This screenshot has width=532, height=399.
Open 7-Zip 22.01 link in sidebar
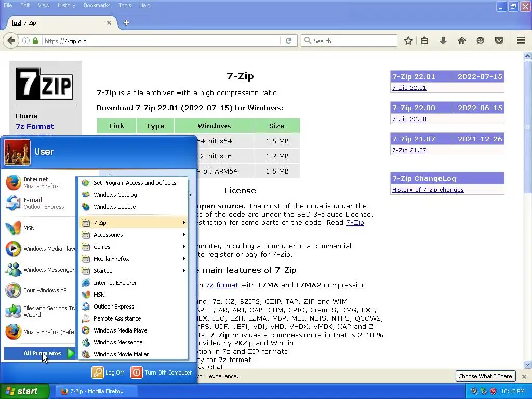tap(409, 88)
